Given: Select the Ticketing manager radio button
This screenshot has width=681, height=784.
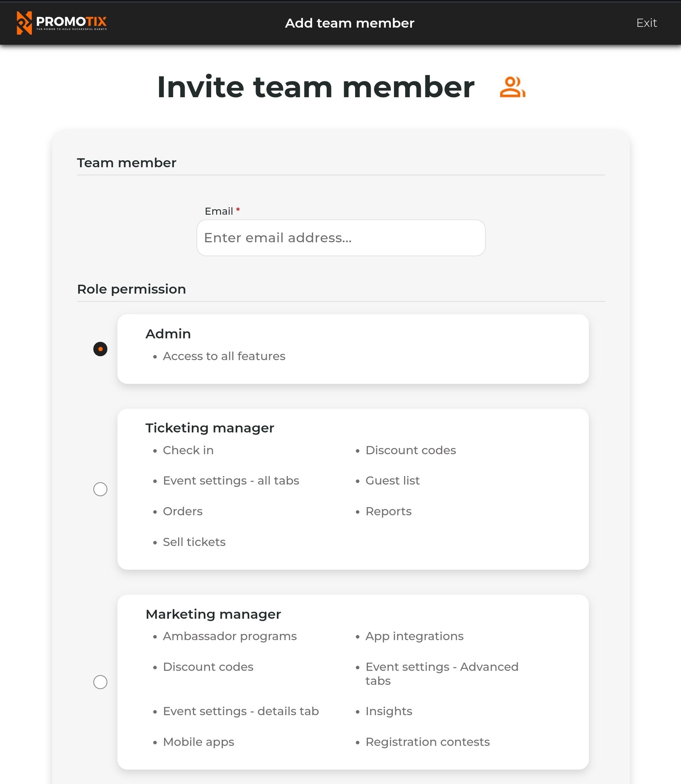Looking at the screenshot, I should pyautogui.click(x=100, y=490).
